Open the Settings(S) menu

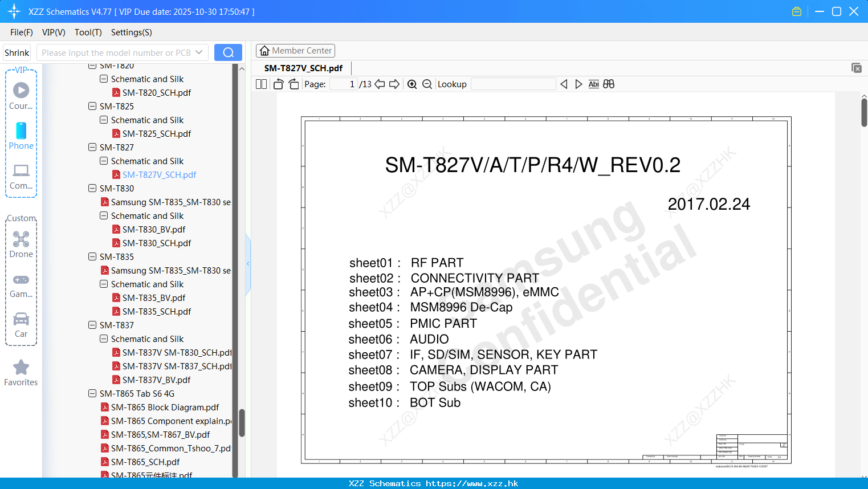[132, 32]
